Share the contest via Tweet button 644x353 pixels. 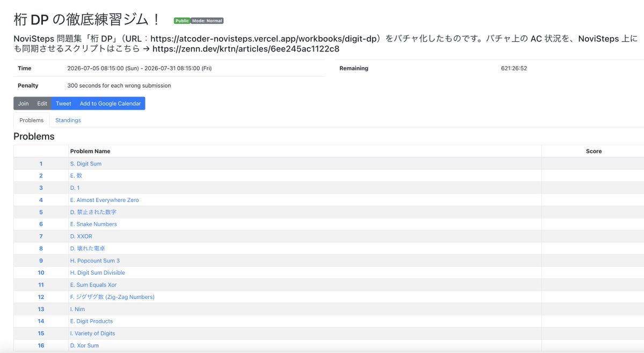63,103
